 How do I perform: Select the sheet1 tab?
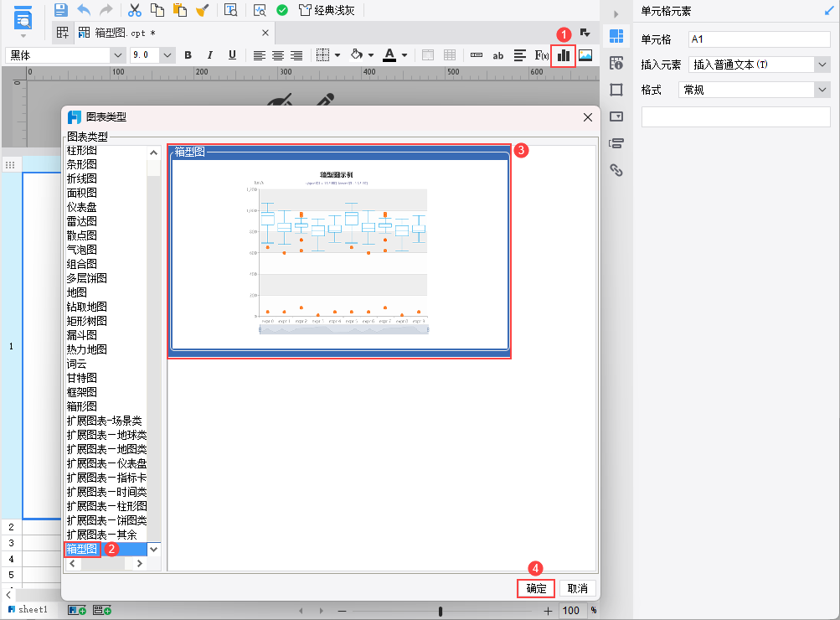click(28, 609)
